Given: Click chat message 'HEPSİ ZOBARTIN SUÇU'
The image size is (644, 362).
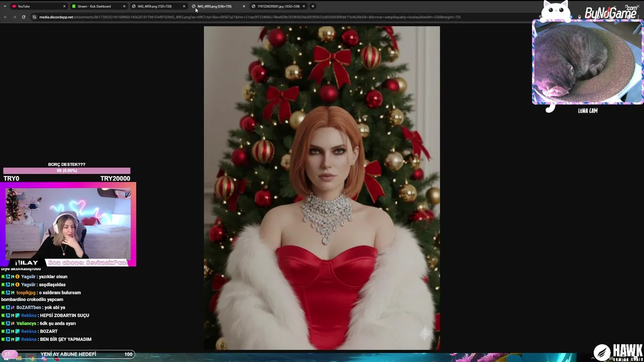Looking at the screenshot, I should (64, 315).
